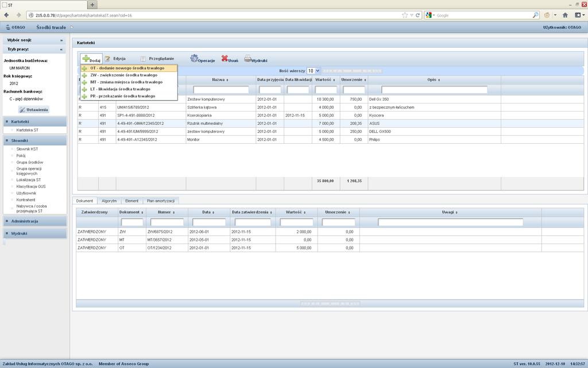Select the Kserokopiarka row
The image size is (588, 368).
330,115
